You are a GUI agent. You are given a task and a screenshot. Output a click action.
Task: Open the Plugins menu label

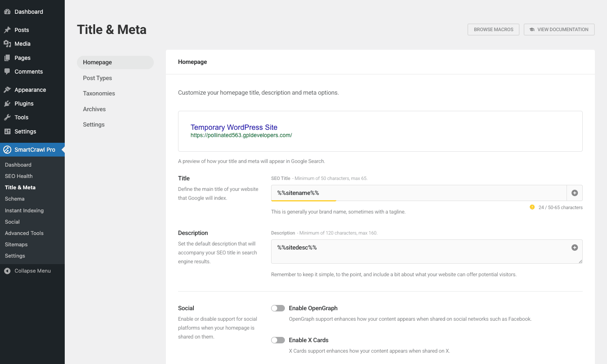pos(24,104)
